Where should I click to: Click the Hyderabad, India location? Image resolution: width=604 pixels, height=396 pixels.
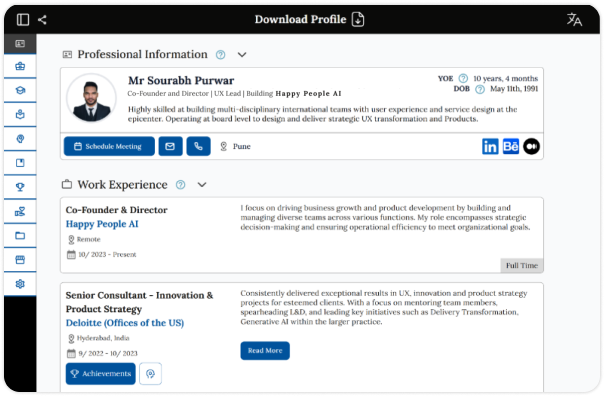103,338
